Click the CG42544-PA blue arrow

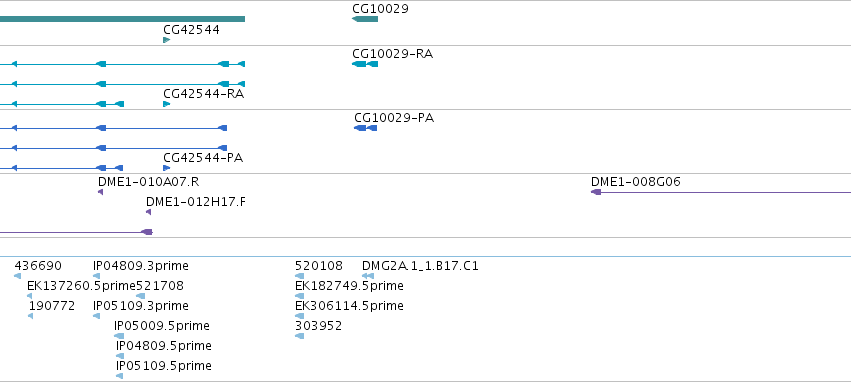(x=167, y=168)
